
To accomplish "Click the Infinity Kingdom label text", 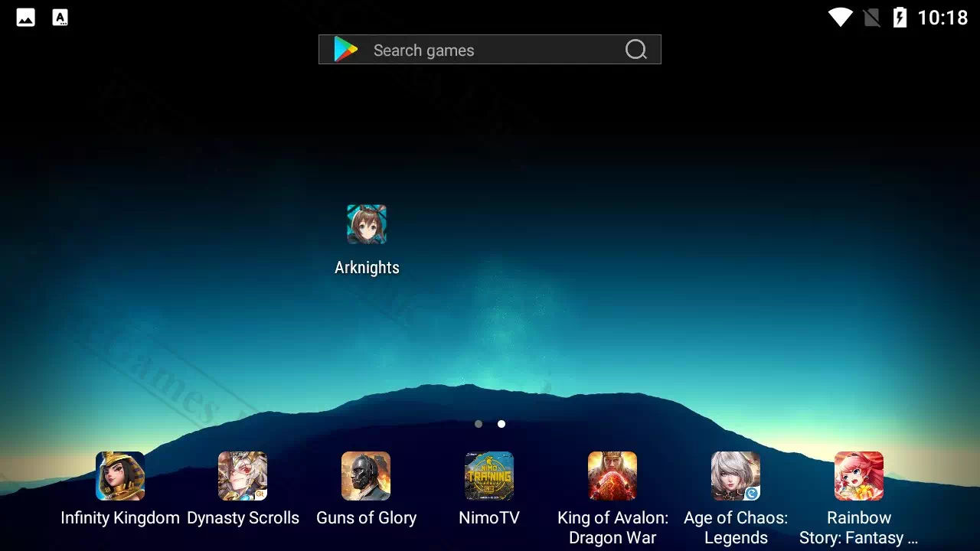I will (x=120, y=518).
